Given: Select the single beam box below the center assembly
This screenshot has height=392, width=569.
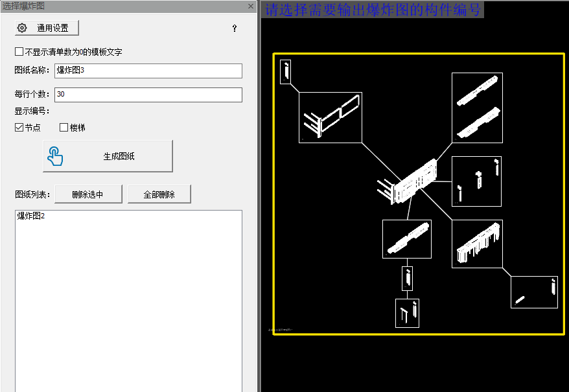Looking at the screenshot, I should point(407,239).
